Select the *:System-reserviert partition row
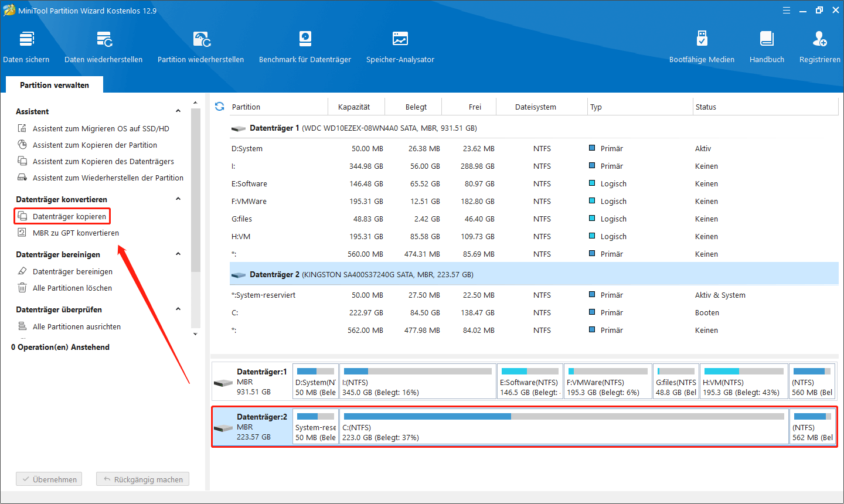 click(x=533, y=295)
